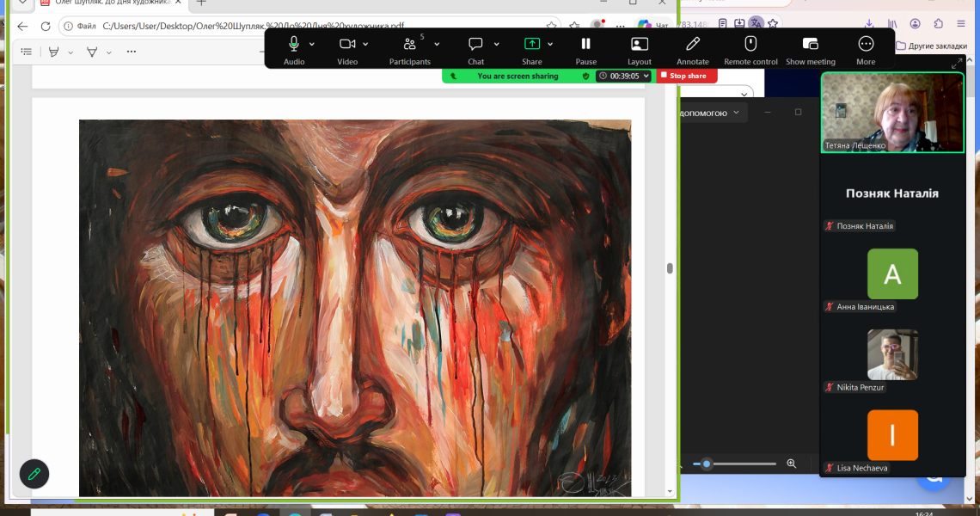Open the More options in Zoom toolbar
Viewport: 980px width, 516px height.
pyautogui.click(x=866, y=50)
